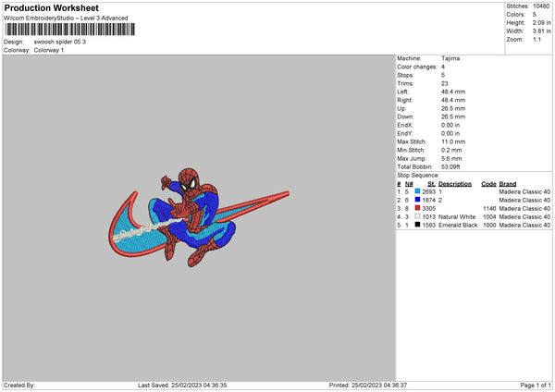
Task: Click the 'Production Worksheet' heading
Action: [x=51, y=7]
